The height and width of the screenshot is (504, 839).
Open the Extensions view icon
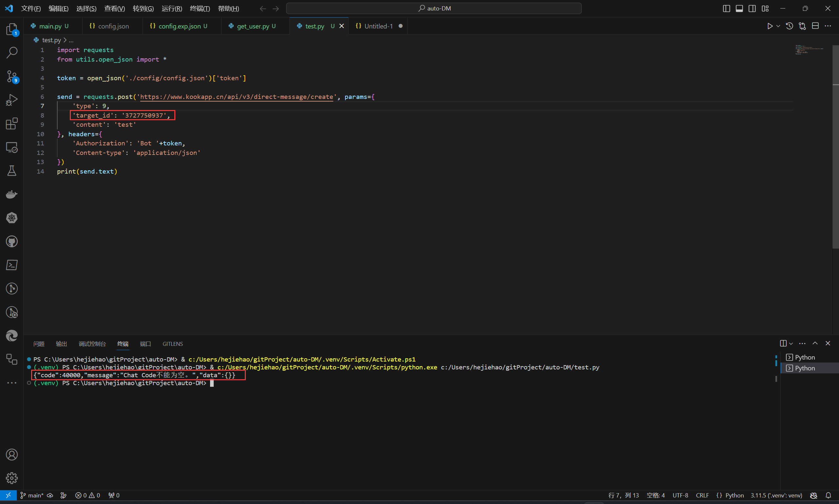[x=12, y=123]
